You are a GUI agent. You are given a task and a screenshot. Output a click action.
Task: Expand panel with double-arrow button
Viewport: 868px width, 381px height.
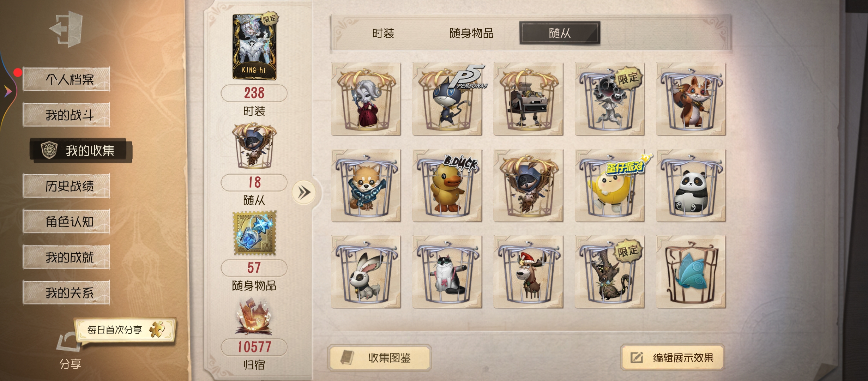point(304,193)
